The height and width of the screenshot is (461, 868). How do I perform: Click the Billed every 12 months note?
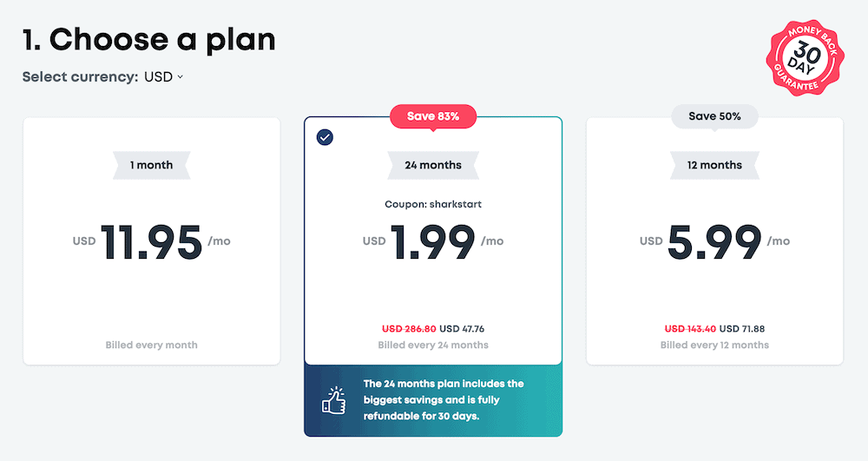714,345
